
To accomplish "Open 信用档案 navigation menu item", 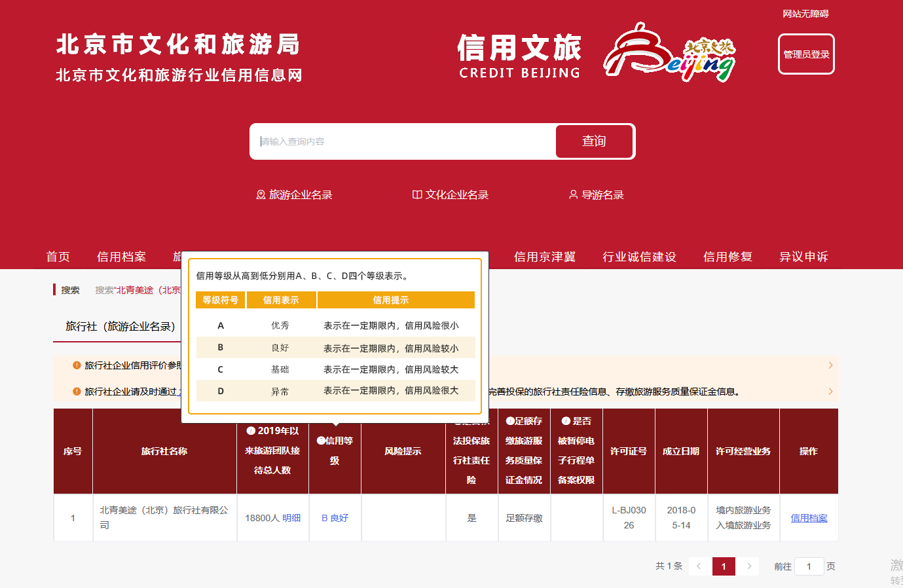I will 122,257.
